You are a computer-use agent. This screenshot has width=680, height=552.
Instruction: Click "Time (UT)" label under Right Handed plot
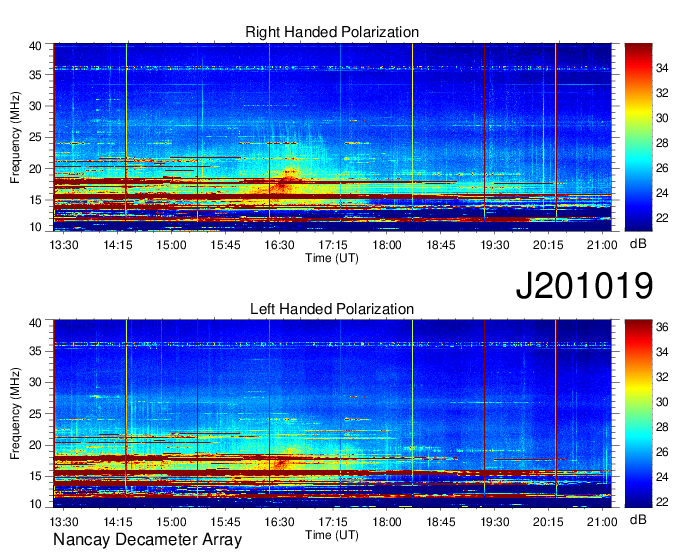pyautogui.click(x=332, y=258)
